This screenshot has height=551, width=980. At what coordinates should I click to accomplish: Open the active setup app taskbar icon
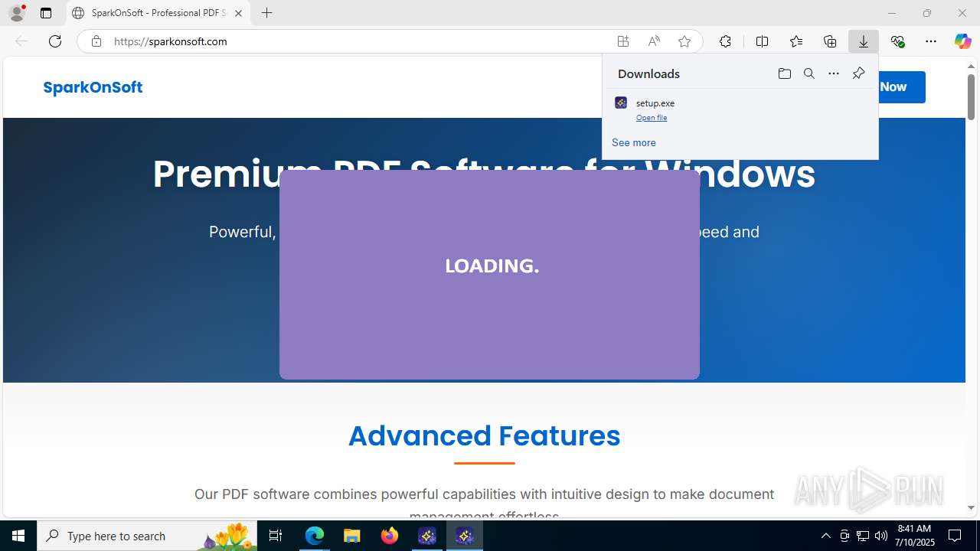click(465, 536)
